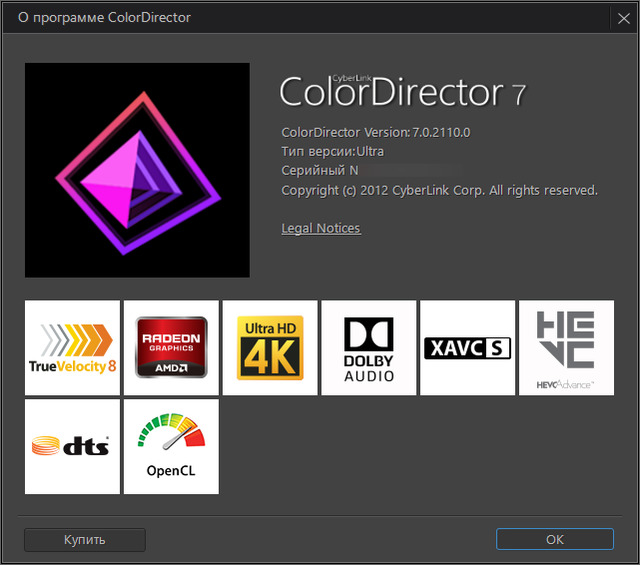Click the TrueVelocity 8 logo
Image resolution: width=640 pixels, height=565 pixels.
click(72, 347)
